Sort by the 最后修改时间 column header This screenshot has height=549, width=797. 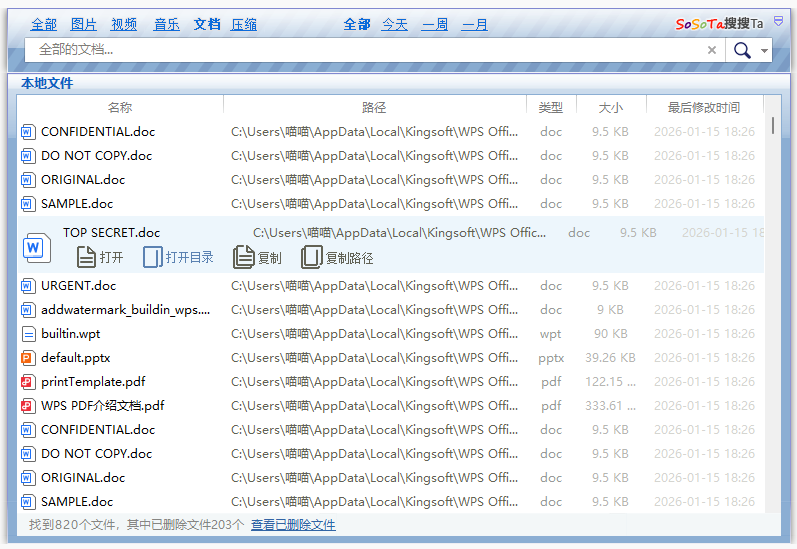point(704,107)
